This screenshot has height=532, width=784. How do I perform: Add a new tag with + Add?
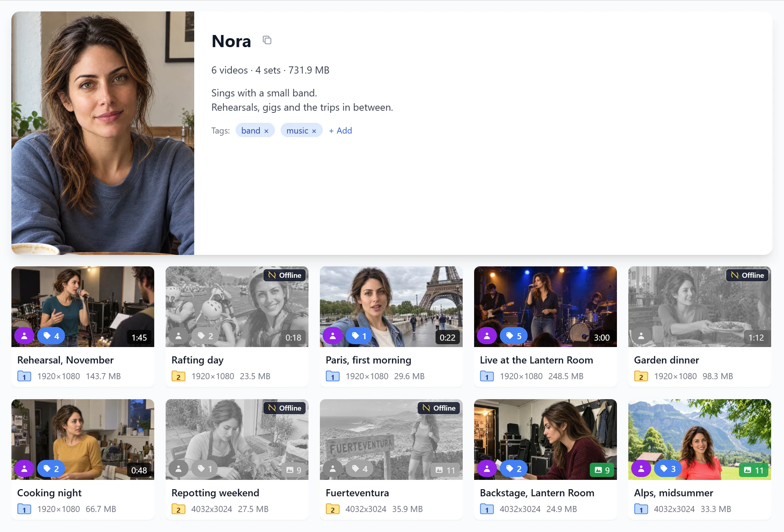point(340,131)
